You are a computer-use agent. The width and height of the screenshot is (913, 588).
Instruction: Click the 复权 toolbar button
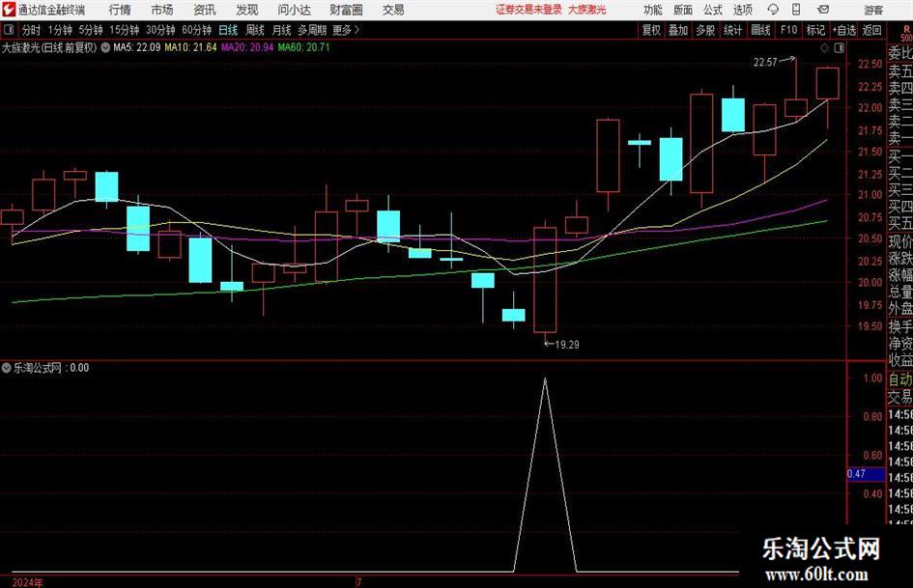pos(651,30)
